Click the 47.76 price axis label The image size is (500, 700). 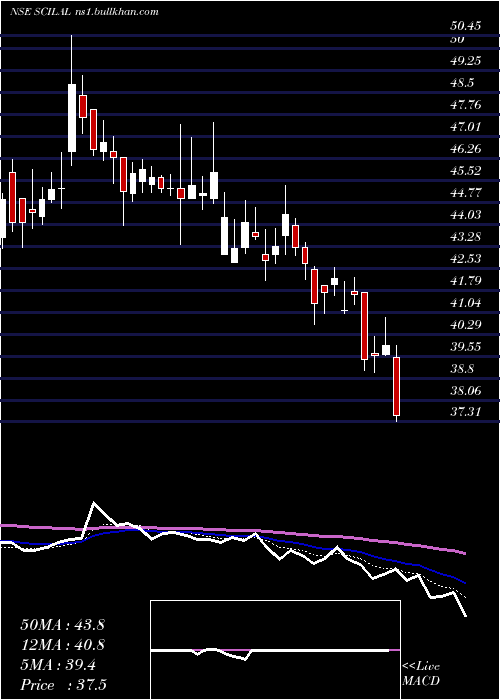(x=466, y=105)
